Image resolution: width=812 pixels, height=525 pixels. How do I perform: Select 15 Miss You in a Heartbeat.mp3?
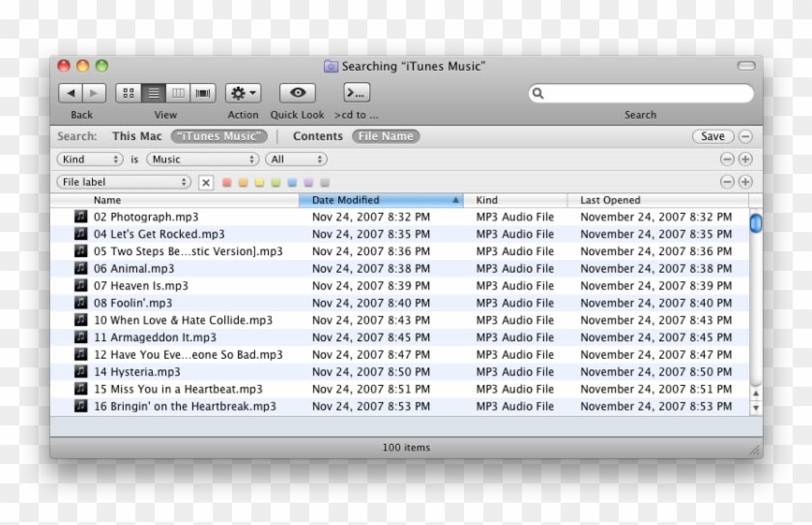[x=400, y=389]
